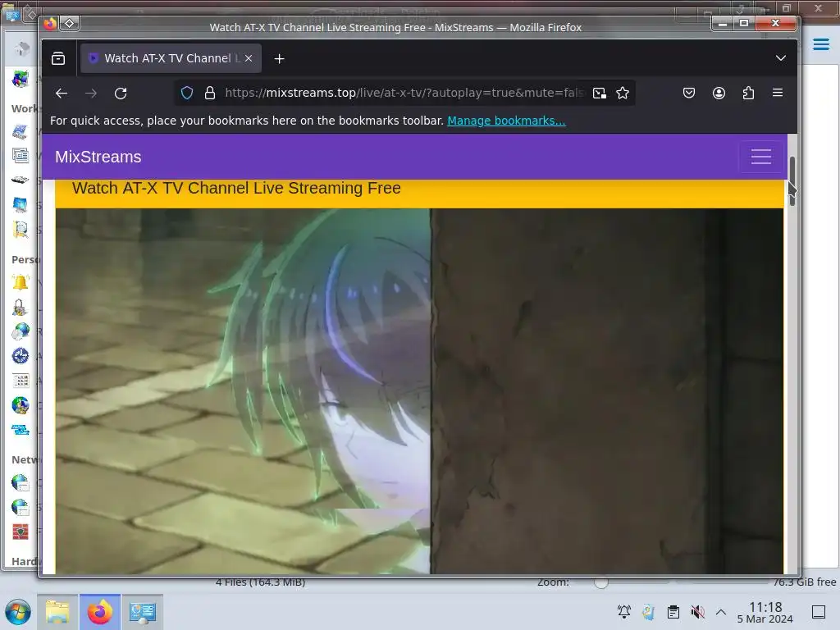Viewport: 840px width, 630px height.
Task: Open the Extensions puzzle-piece icon
Action: [748, 94]
